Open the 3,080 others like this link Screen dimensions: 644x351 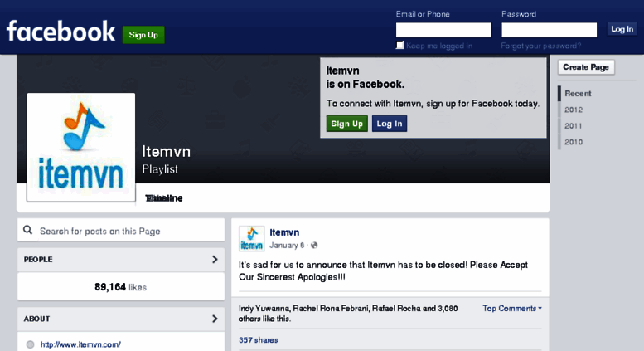[348, 314]
